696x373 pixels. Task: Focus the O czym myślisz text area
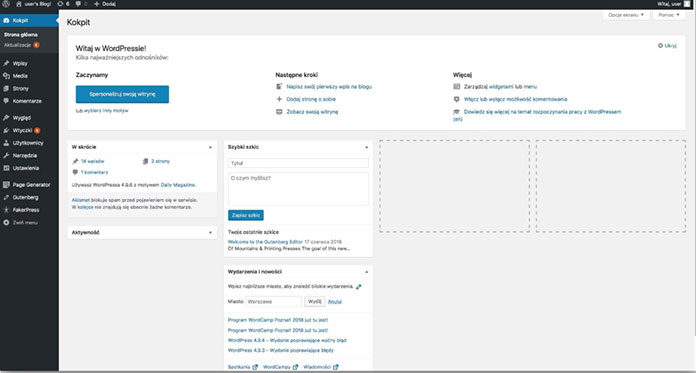pos(298,189)
